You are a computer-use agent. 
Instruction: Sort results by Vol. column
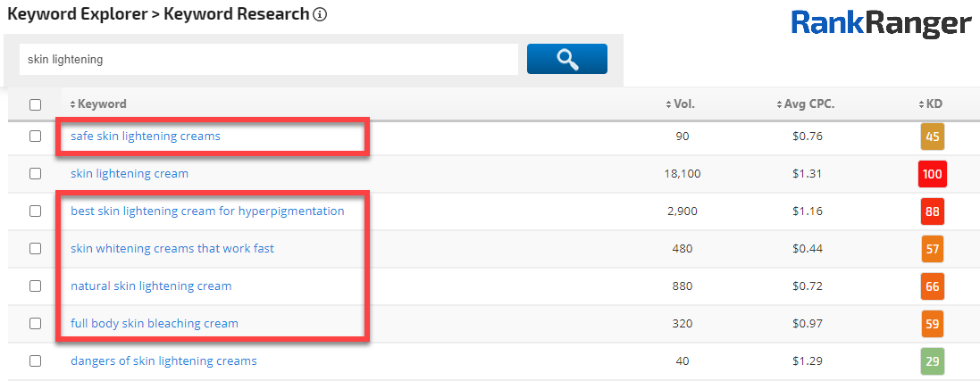click(x=681, y=104)
